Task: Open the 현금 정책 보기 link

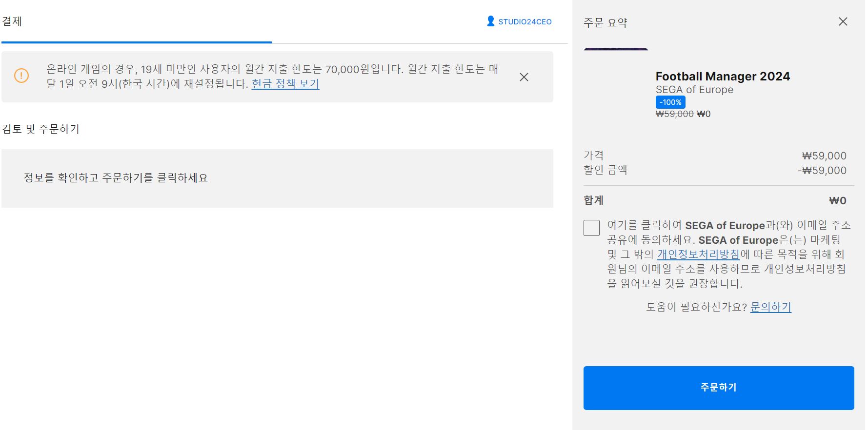Action: coord(285,84)
